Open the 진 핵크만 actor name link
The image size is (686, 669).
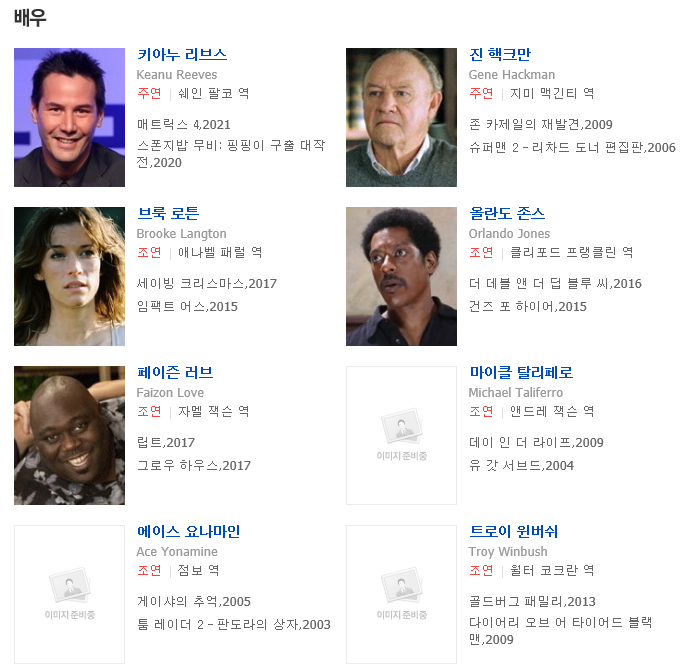(x=500, y=55)
